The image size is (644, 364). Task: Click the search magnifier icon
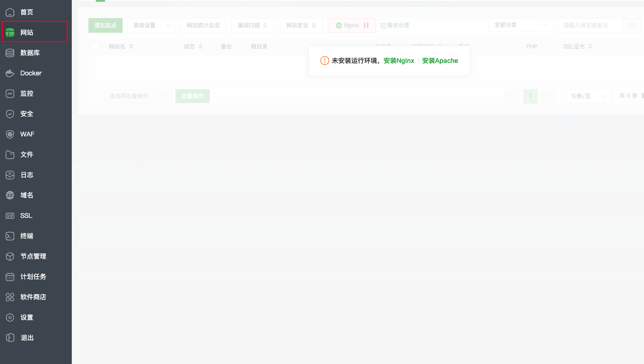(x=632, y=25)
